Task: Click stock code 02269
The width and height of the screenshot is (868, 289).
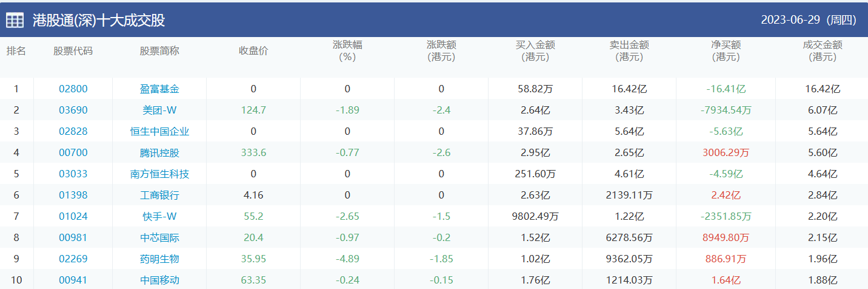Action: pyautogui.click(x=73, y=259)
